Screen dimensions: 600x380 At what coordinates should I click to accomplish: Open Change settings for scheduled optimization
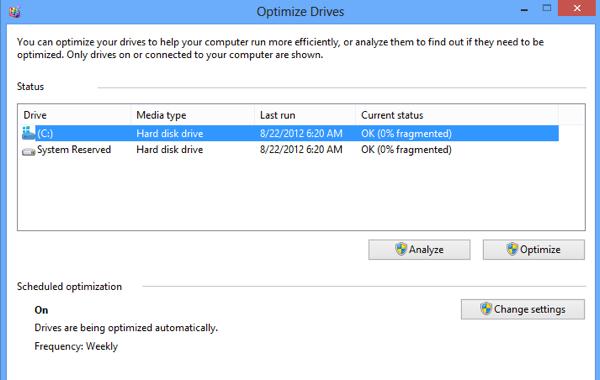[523, 309]
